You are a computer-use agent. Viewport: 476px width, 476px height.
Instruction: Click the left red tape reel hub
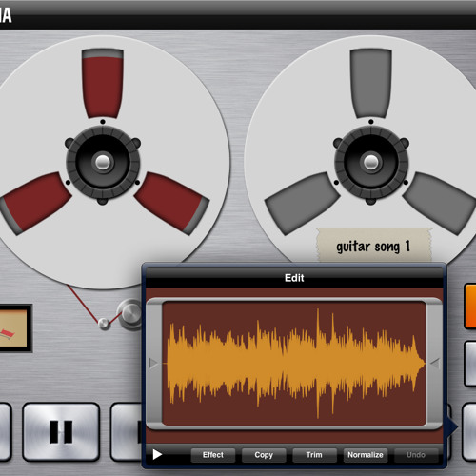coord(103,163)
